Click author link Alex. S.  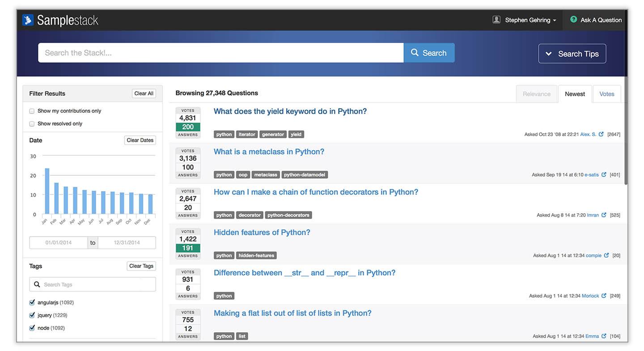pyautogui.click(x=588, y=134)
